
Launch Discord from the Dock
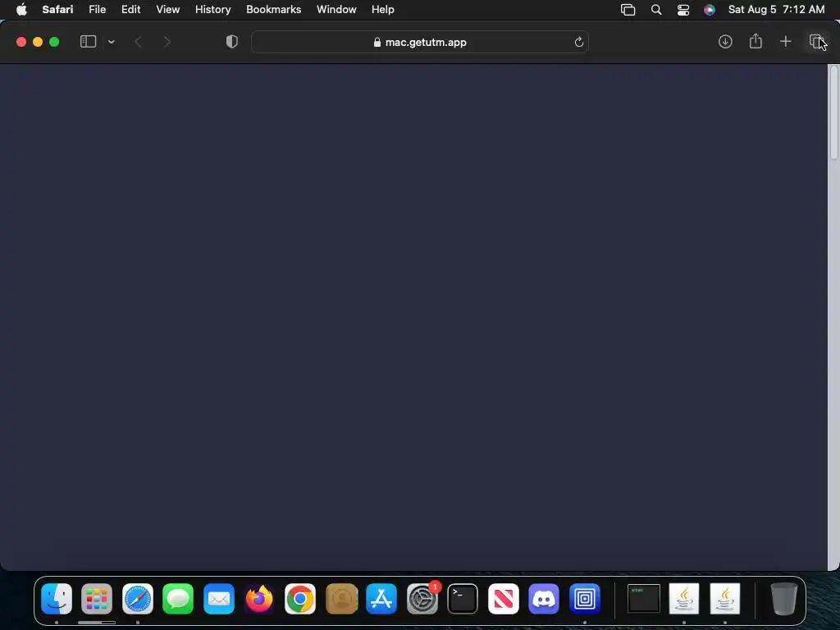click(x=544, y=598)
